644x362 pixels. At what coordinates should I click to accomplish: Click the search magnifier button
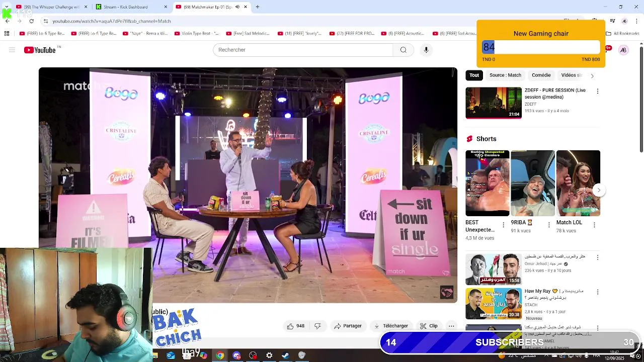click(403, 50)
